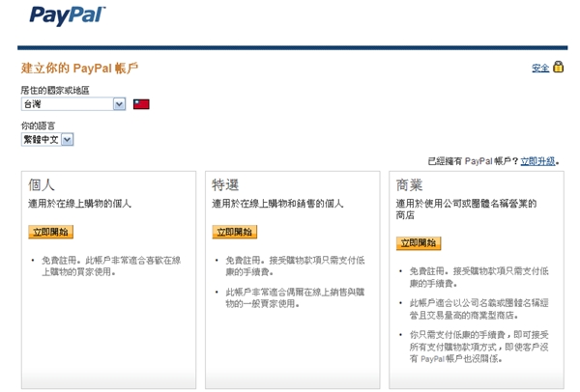
Task: Open the language dropdown showing 繁體中文
Action: (47, 140)
